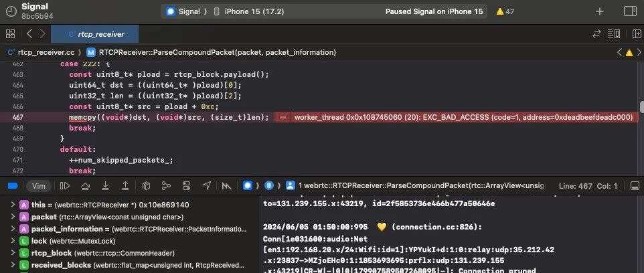Open editor options lines icon
Image resolution: width=644 pixels, height=273 pixels.
point(614,34)
